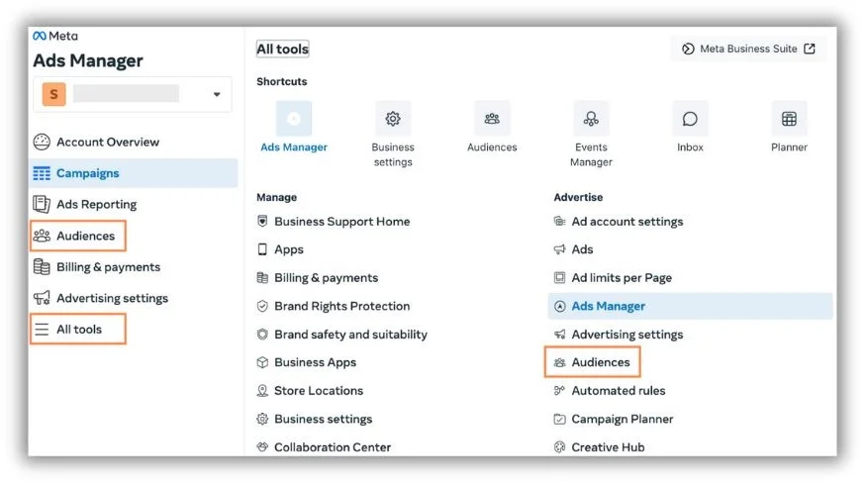Viewport: 868px width, 485px height.
Task: Click the external link arrow icon
Action: 810,48
